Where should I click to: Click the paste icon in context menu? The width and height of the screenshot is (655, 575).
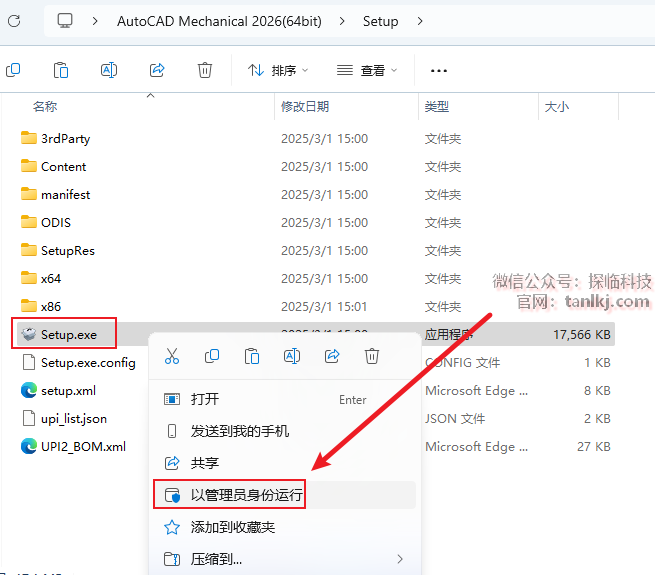coord(252,356)
